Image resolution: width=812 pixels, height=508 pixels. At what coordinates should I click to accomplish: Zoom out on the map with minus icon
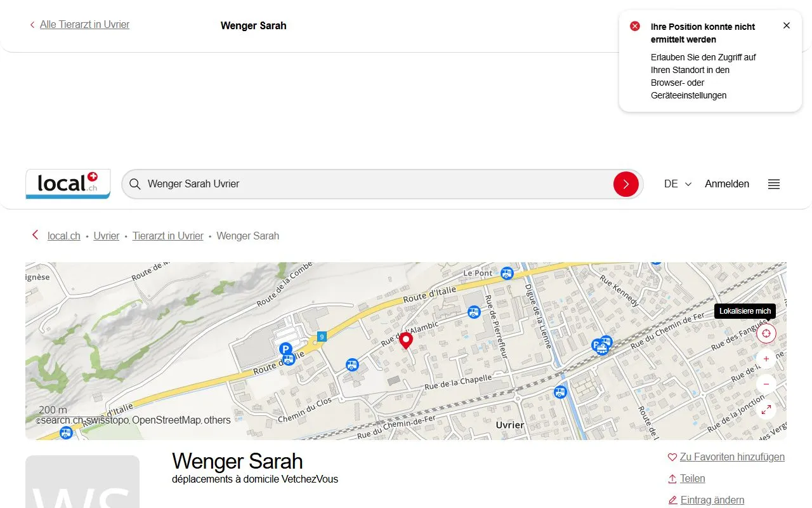pyautogui.click(x=766, y=384)
